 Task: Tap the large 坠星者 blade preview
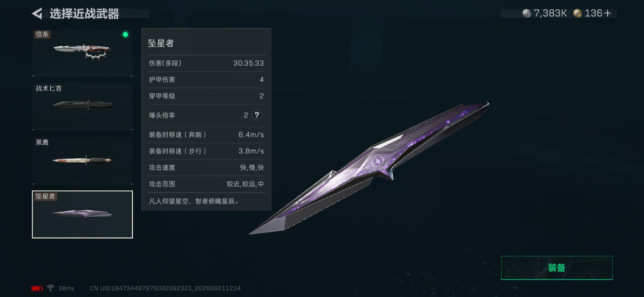(369, 168)
